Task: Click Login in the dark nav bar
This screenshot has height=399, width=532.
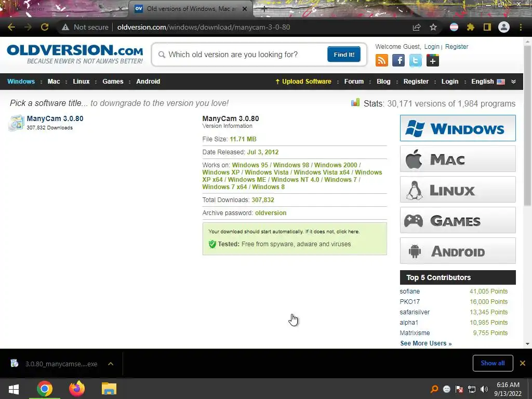Action: click(x=449, y=82)
